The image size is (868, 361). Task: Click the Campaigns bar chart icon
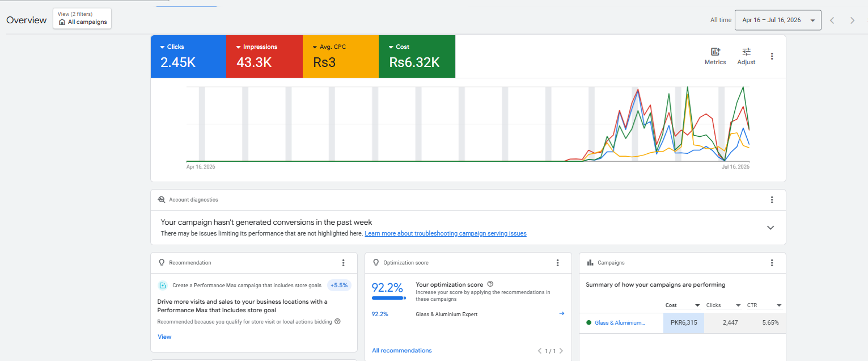(x=590, y=263)
